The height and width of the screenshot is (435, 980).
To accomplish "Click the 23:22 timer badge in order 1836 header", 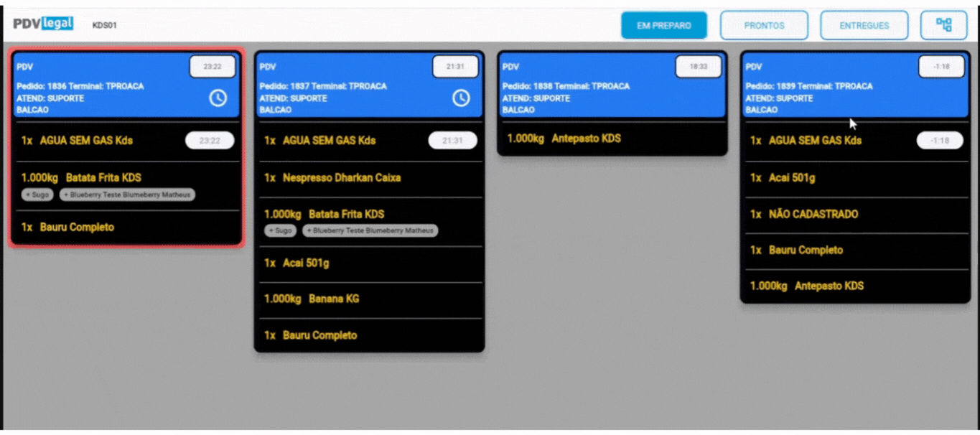I will pyautogui.click(x=212, y=67).
